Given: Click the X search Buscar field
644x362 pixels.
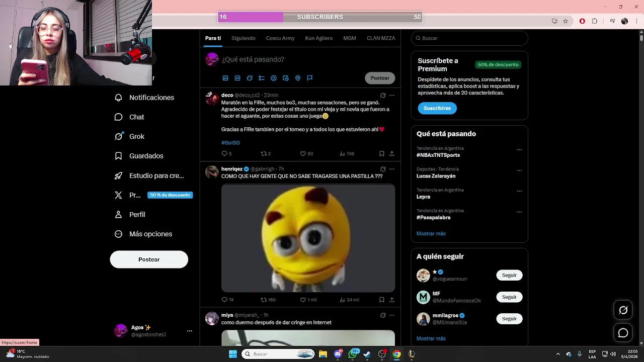Looking at the screenshot, I should [469, 38].
